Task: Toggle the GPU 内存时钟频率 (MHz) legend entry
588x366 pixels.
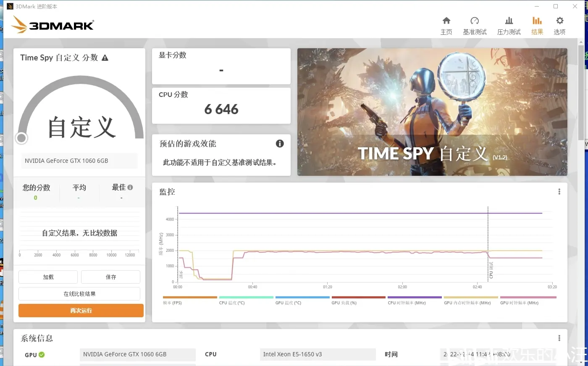Action: click(x=471, y=301)
